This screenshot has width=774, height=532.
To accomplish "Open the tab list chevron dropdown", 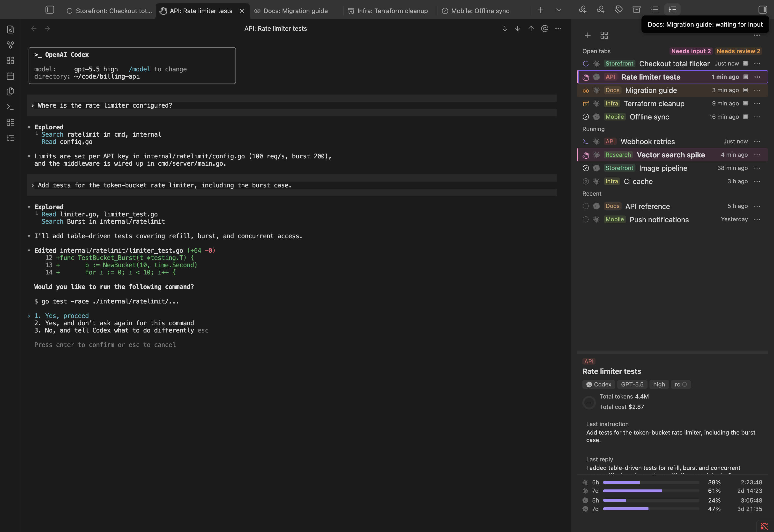I will 559,10.
